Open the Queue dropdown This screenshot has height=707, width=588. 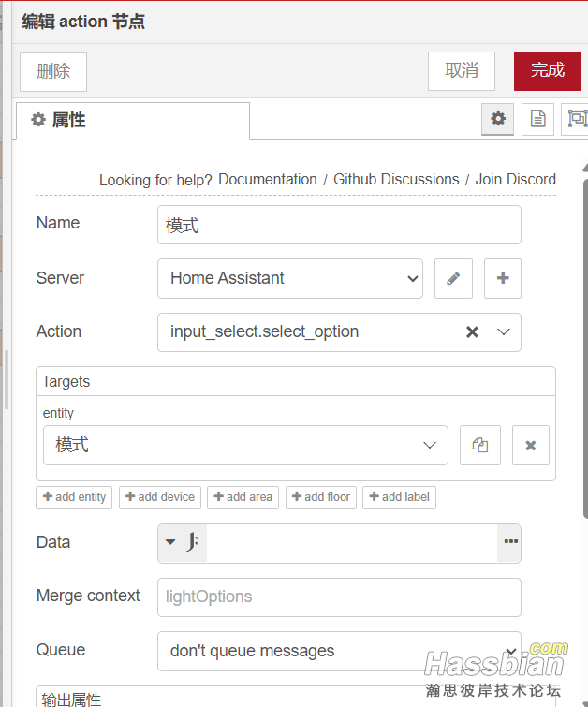339,651
